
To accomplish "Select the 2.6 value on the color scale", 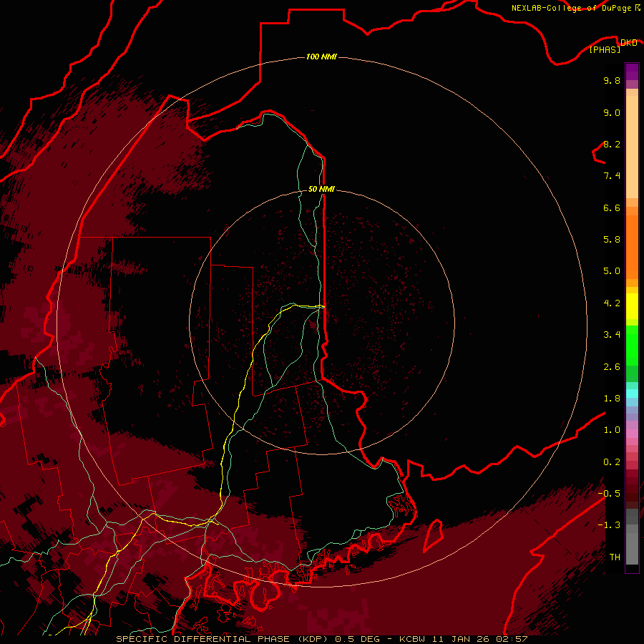I will coord(612,366).
